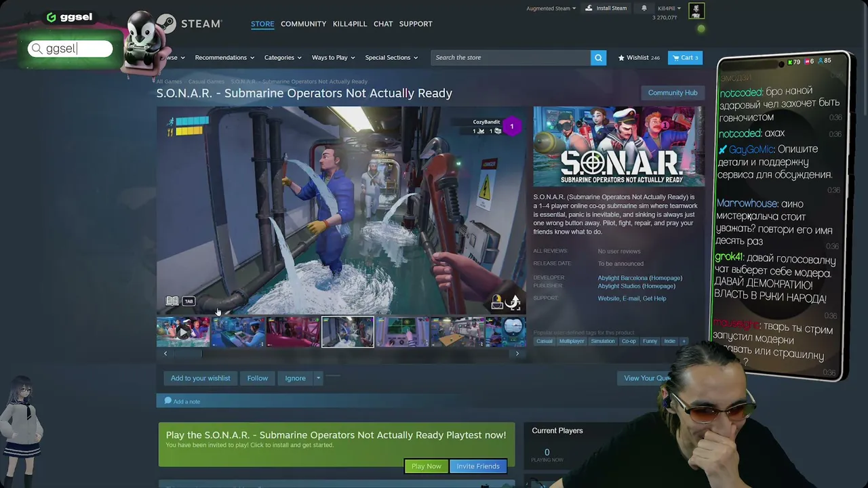Viewport: 868px width, 488px height.
Task: Click the ggsel logo at top left
Action: [69, 17]
